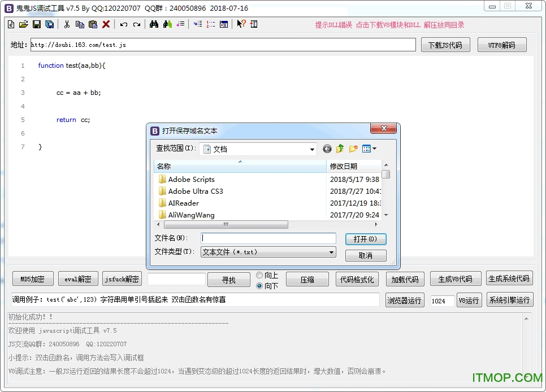Screen dimensions: 546x392
Task: Click the 寻找 button
Action: [x=229, y=280]
